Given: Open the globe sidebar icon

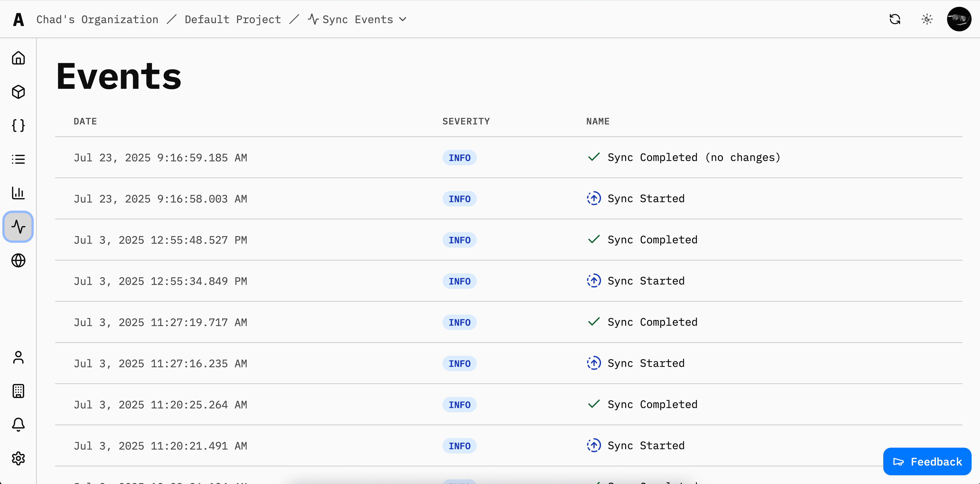Looking at the screenshot, I should pos(18,260).
